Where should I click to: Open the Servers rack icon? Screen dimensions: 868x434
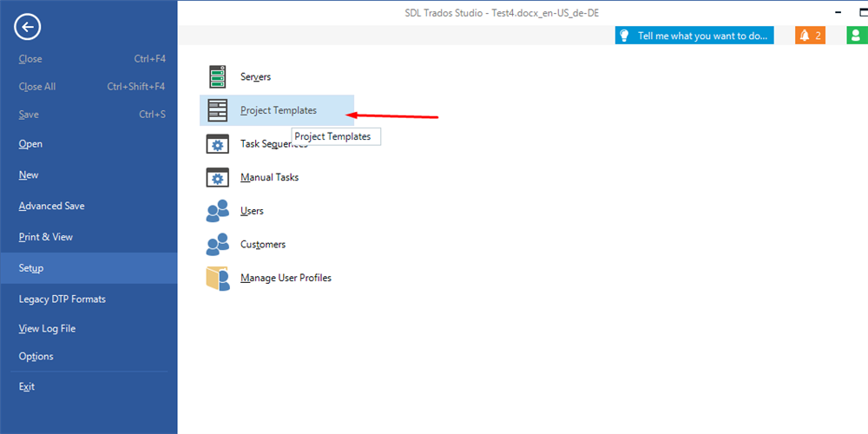(x=218, y=76)
